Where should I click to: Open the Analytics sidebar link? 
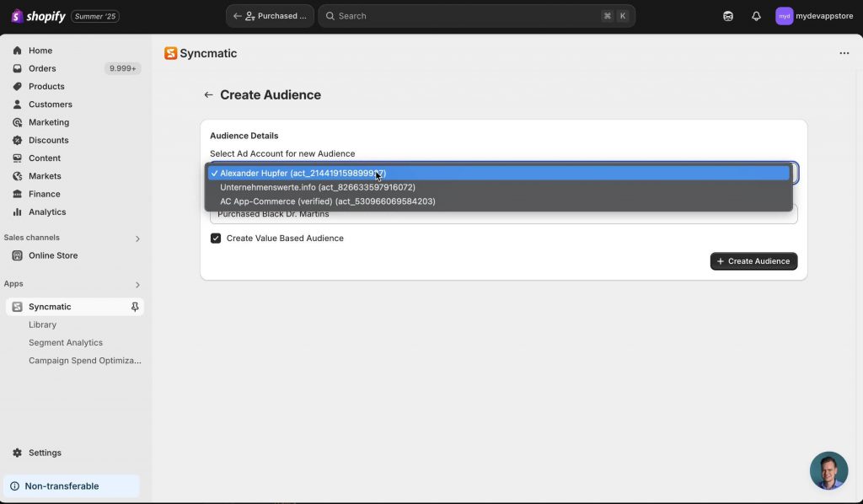(47, 212)
